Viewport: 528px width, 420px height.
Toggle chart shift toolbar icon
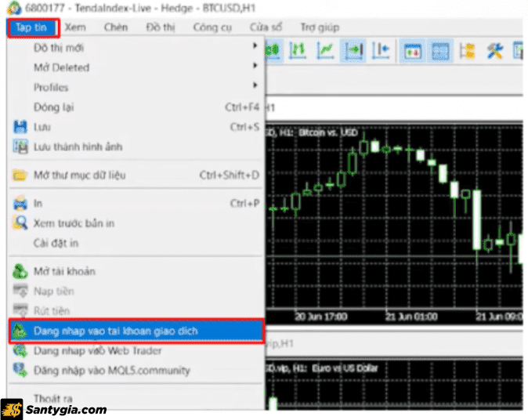tap(381, 50)
